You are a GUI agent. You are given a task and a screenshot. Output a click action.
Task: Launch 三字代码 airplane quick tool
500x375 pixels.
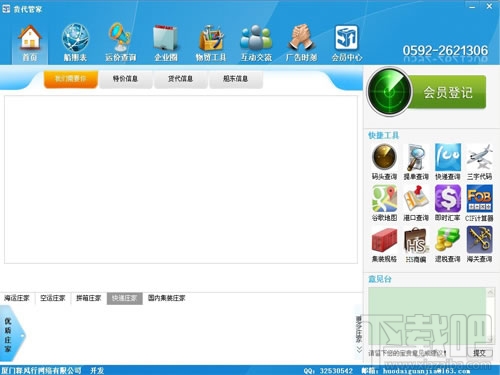479,162
